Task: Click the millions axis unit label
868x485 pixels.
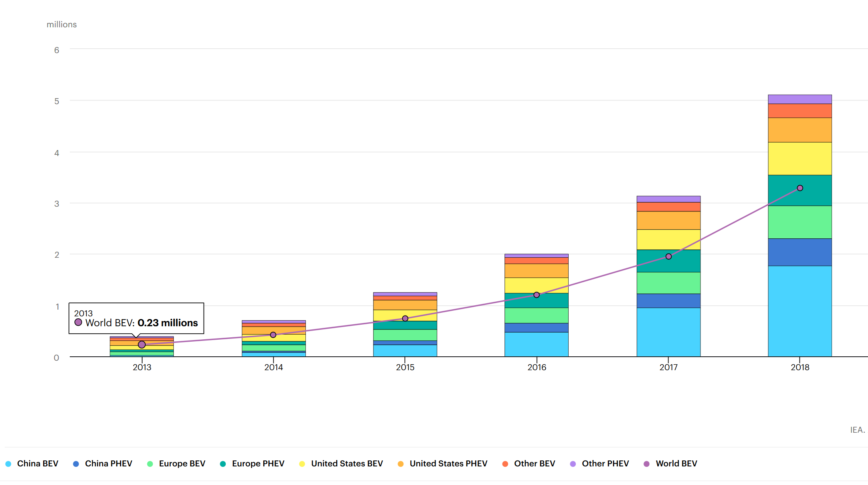Action: tap(62, 25)
